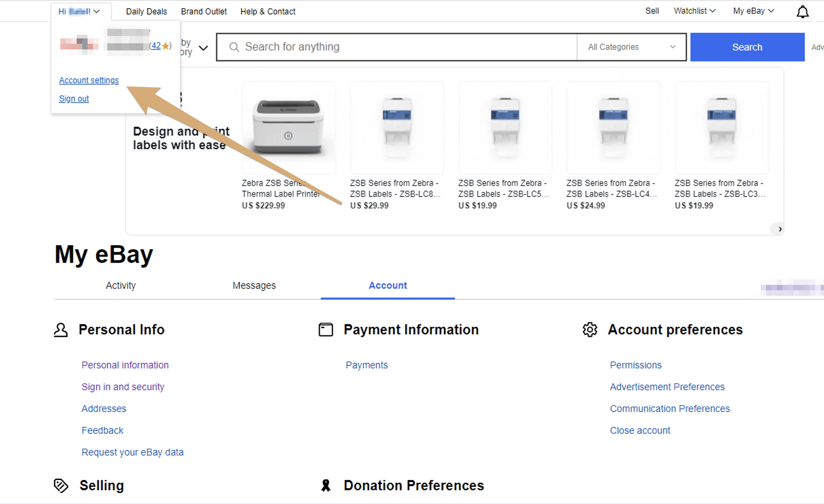Image resolution: width=824 pixels, height=504 pixels.
Task: Click the Account settings link
Action: (x=89, y=80)
